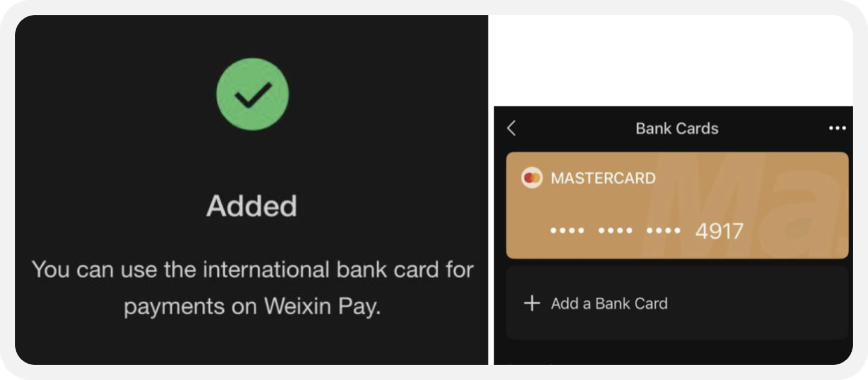Click the middle group of masked digits
Viewport: 868px width, 380px height.
(615, 231)
